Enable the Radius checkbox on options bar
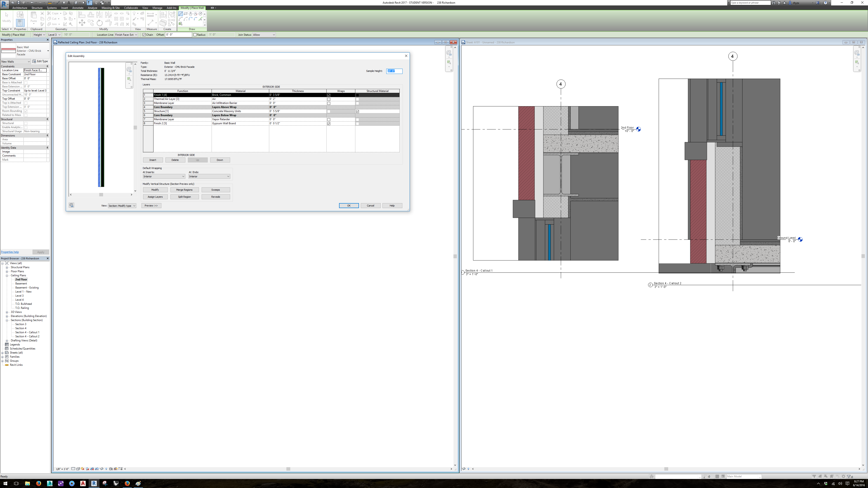This screenshot has width=868, height=488. (195, 35)
